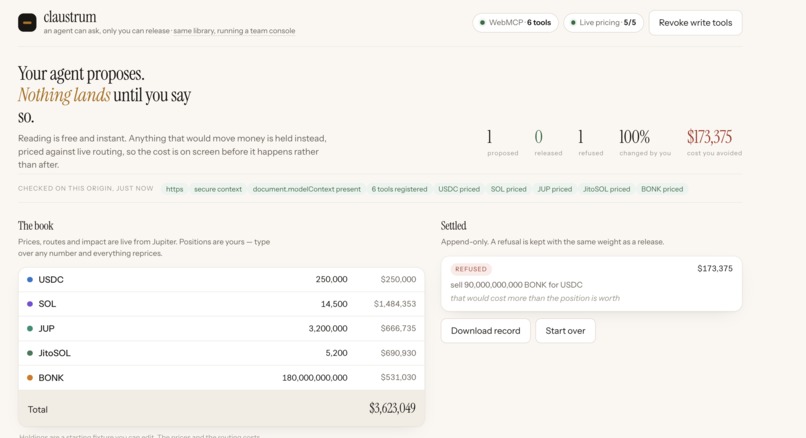806x438 pixels.
Task: Click the JitoSOL value $690,930
Action: click(x=398, y=353)
